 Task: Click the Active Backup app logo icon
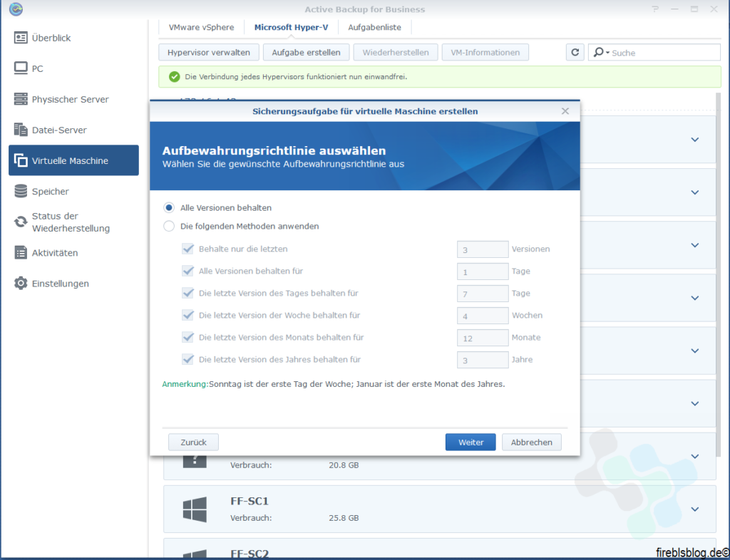(16, 9)
